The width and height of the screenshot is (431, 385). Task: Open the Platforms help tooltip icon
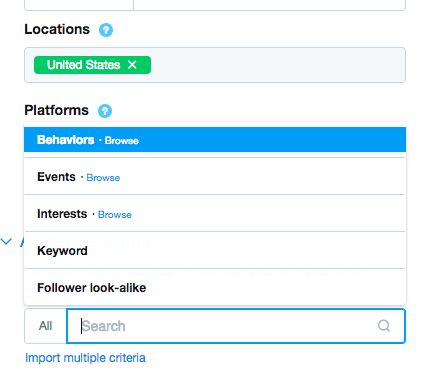[105, 111]
